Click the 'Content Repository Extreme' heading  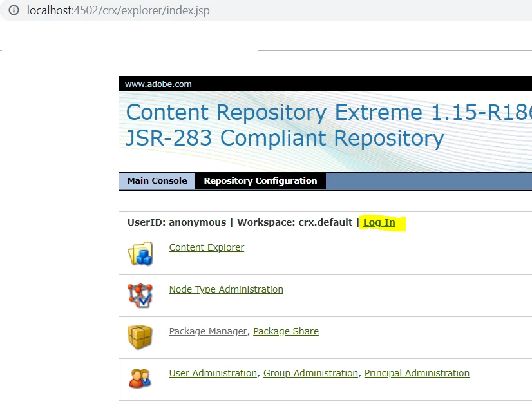[274, 112]
